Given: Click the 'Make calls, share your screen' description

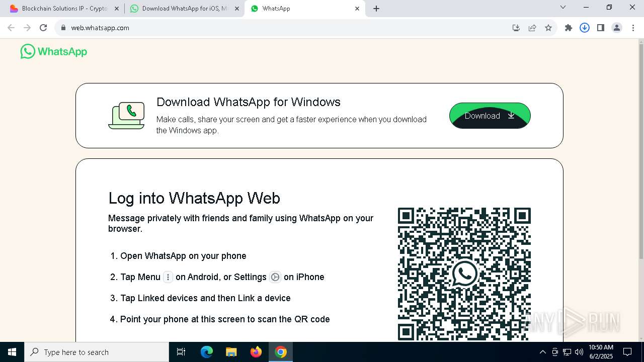Looking at the screenshot, I should click(x=291, y=125).
